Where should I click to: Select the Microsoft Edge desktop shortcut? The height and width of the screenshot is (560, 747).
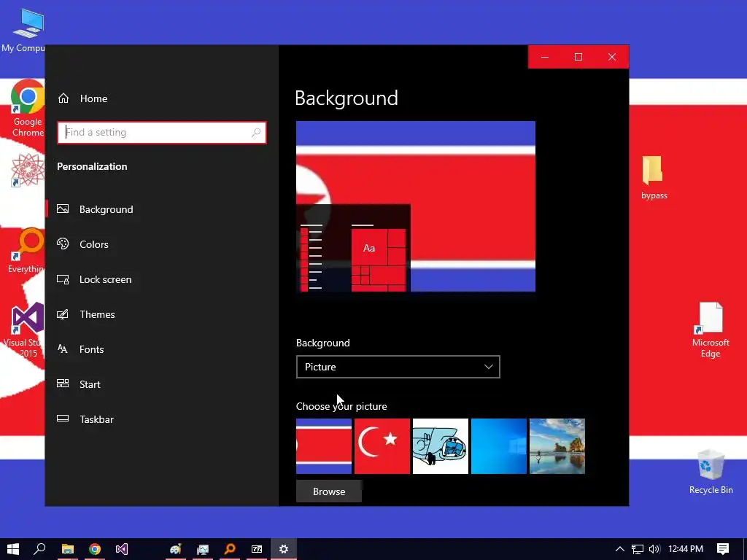pos(711,330)
